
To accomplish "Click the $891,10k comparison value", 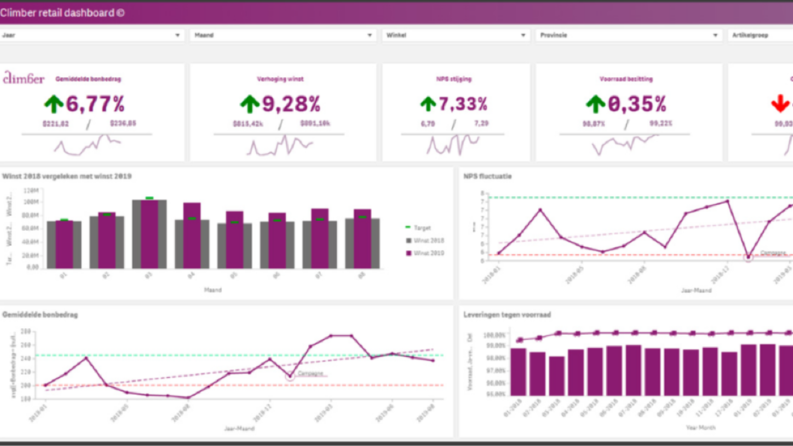I will click(x=315, y=123).
